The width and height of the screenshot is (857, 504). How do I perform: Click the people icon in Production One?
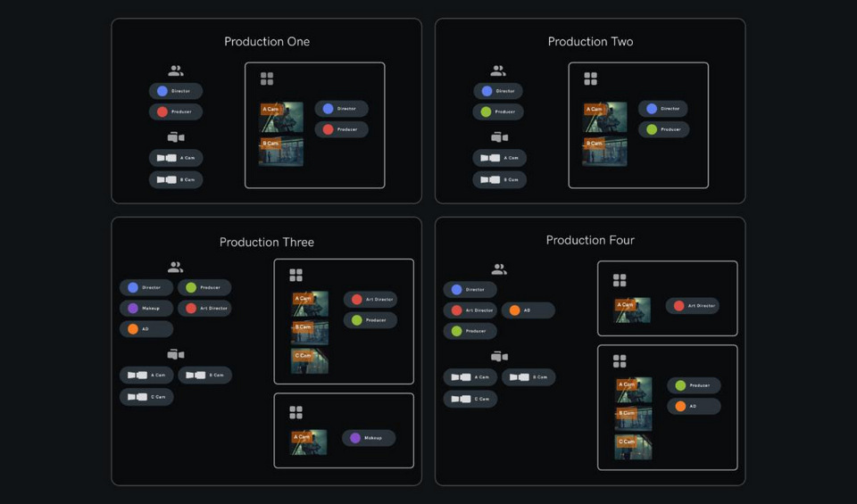(175, 70)
